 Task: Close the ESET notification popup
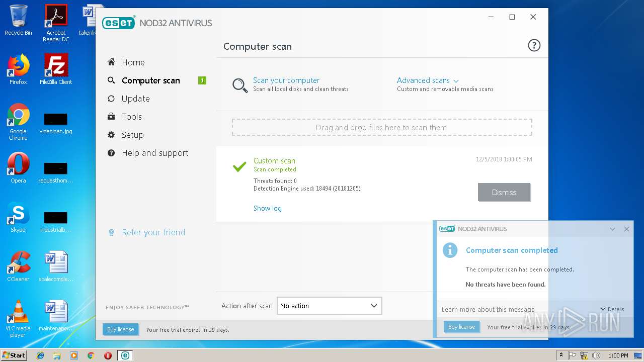[x=626, y=229]
